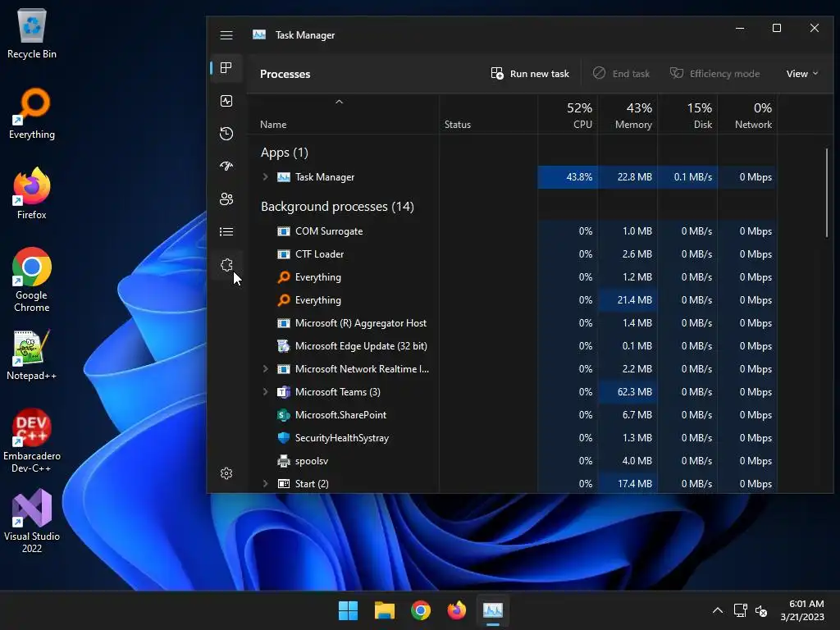Screen dimensions: 840x630
Task: Click the COM Surrogate process icon
Action: click(x=283, y=231)
